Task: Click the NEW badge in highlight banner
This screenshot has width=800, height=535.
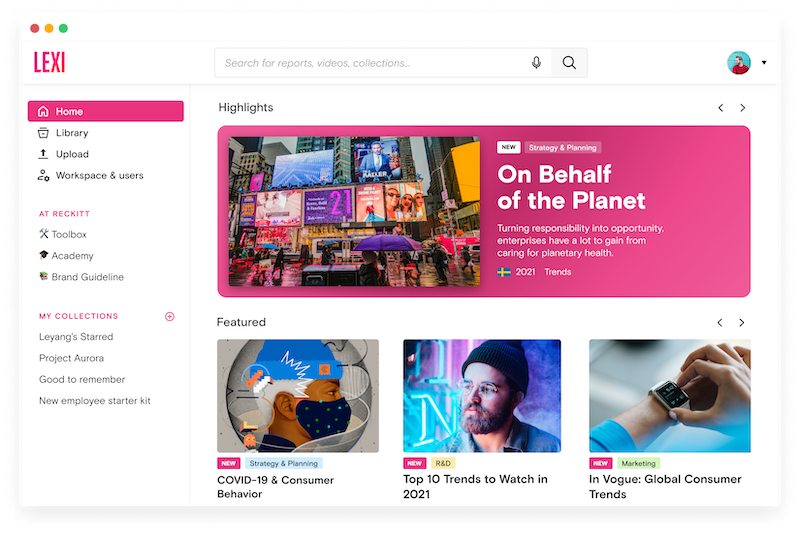Action: (x=509, y=147)
